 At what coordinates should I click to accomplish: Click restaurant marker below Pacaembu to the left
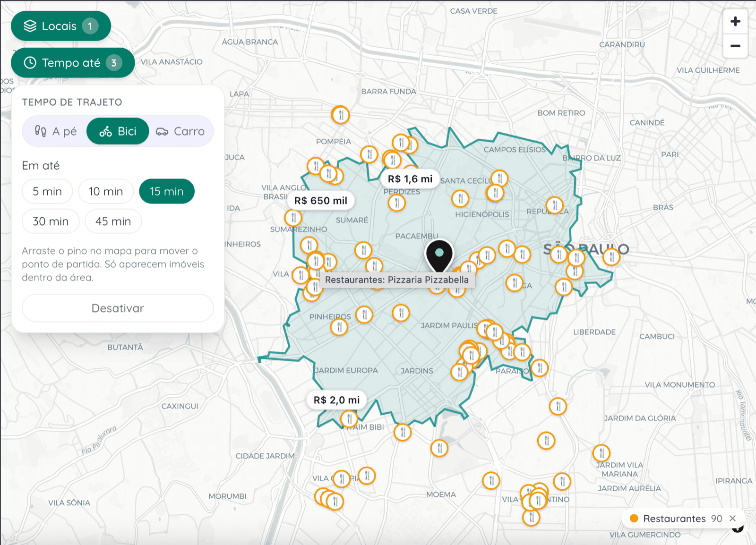point(363,250)
